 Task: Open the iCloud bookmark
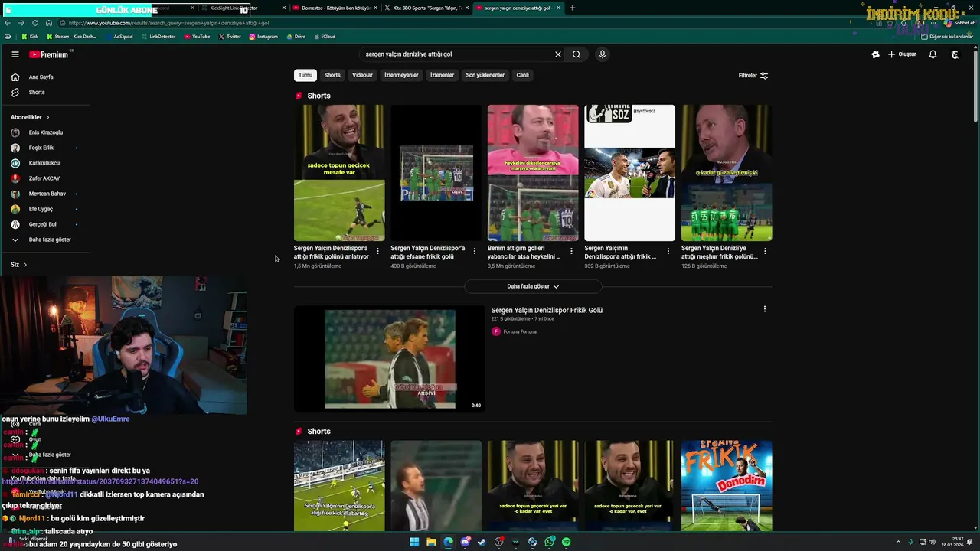(x=325, y=37)
